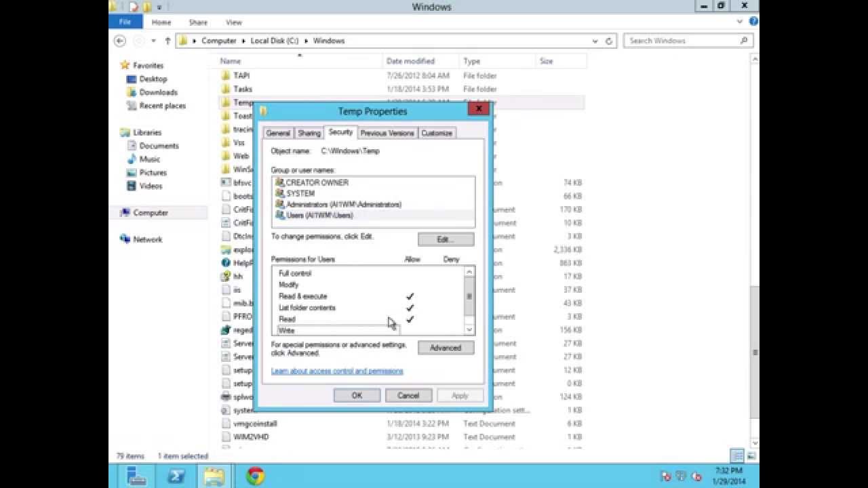This screenshot has width=868, height=488.
Task: Click Cancel in Temp Properties
Action: [x=408, y=396]
